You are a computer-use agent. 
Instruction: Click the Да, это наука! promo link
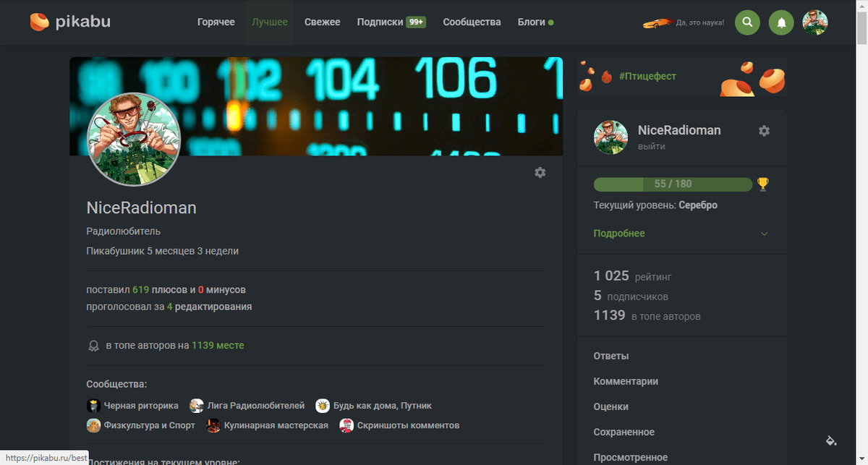point(699,23)
